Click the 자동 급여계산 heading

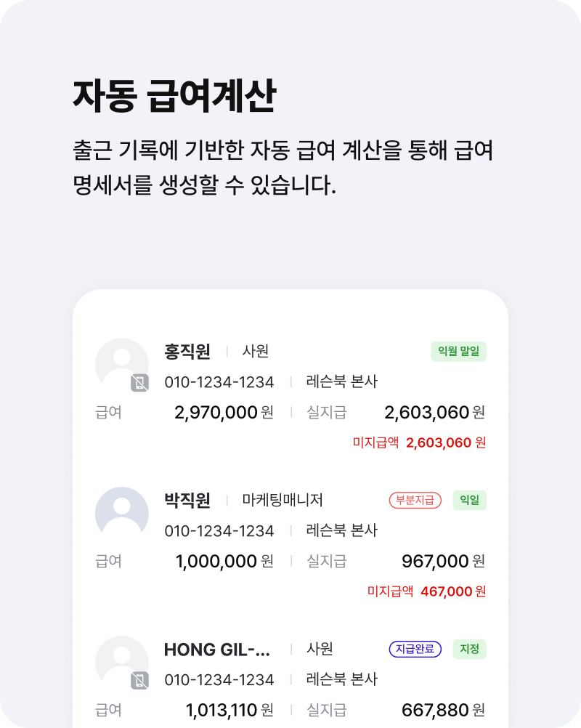tap(174, 96)
